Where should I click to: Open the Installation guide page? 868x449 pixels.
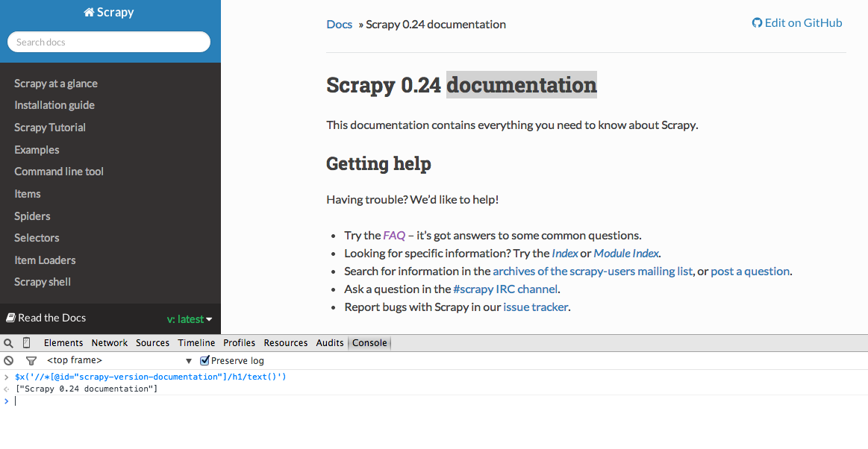(x=54, y=105)
